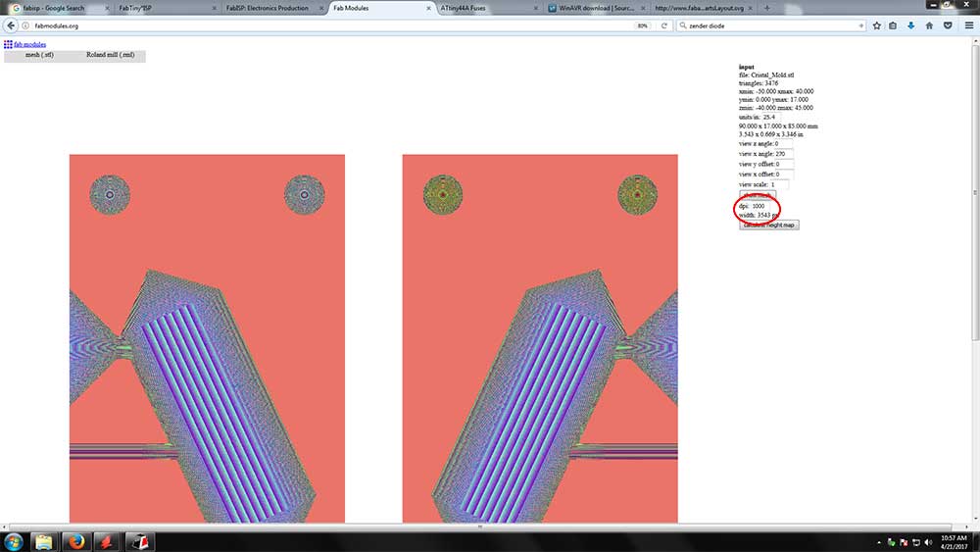Click the last taskbar application icon

pyautogui.click(x=139, y=541)
